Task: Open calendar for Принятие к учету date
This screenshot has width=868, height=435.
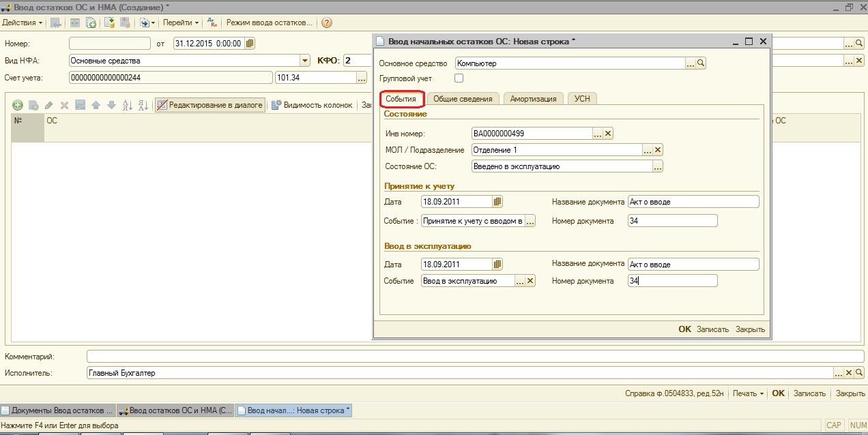Action: click(497, 202)
